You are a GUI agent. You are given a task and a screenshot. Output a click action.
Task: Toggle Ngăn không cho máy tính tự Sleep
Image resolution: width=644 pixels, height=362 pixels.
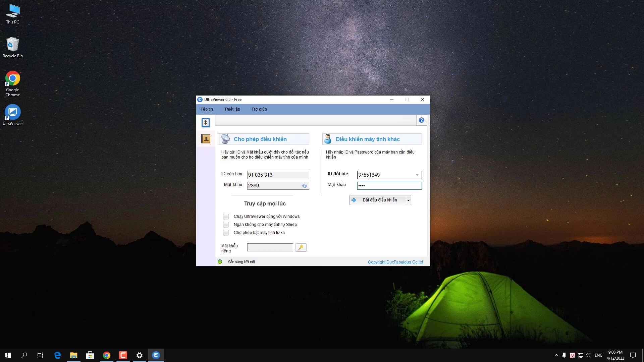226,225
